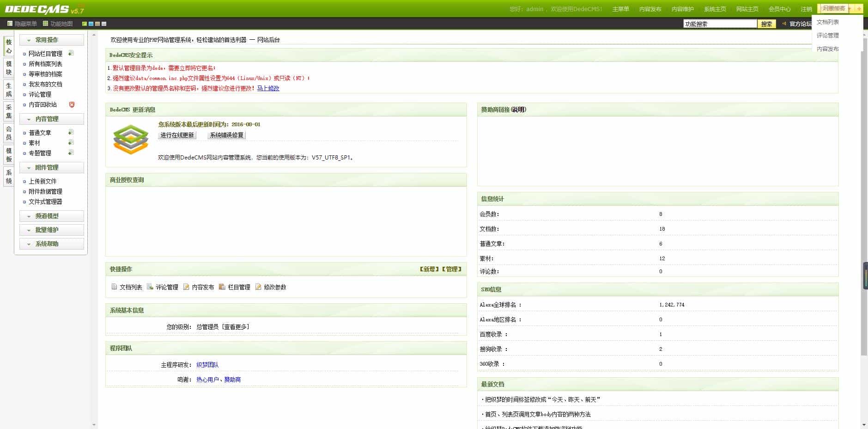Click [查看更多] next to 总管理员
This screenshot has width=868, height=429.
coord(236,327)
